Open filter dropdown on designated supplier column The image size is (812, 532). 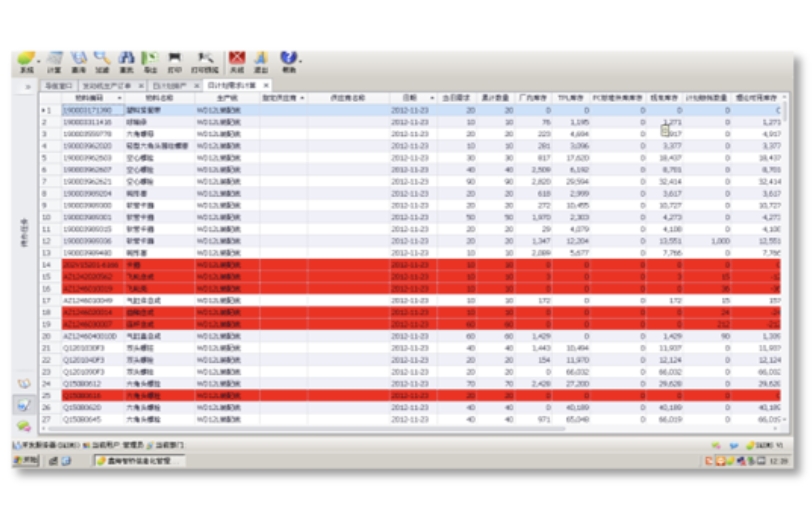coord(302,98)
